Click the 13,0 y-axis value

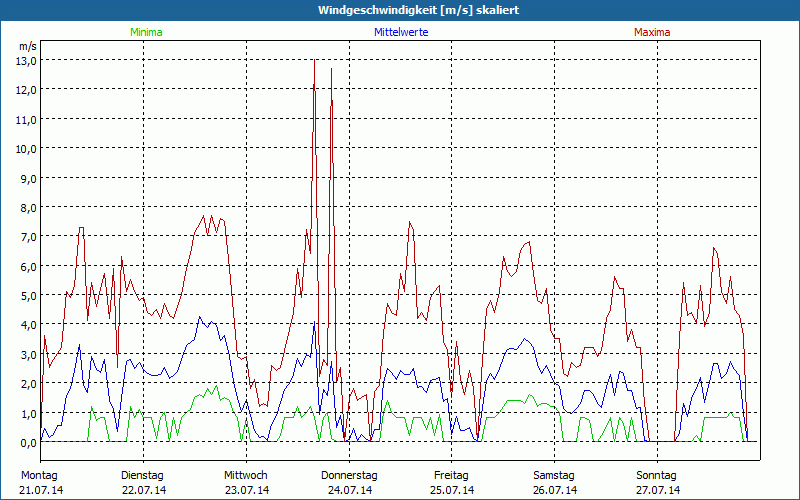pyautogui.click(x=27, y=61)
